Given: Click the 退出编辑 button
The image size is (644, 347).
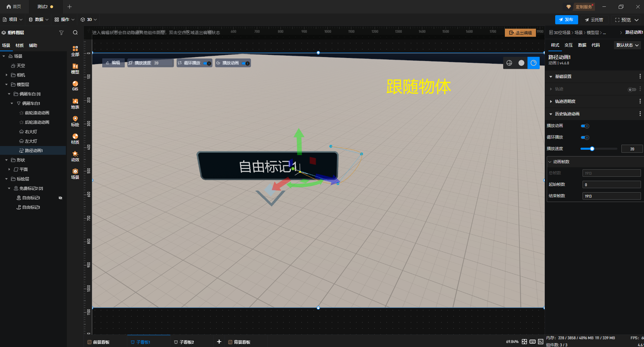Looking at the screenshot, I should [520, 33].
